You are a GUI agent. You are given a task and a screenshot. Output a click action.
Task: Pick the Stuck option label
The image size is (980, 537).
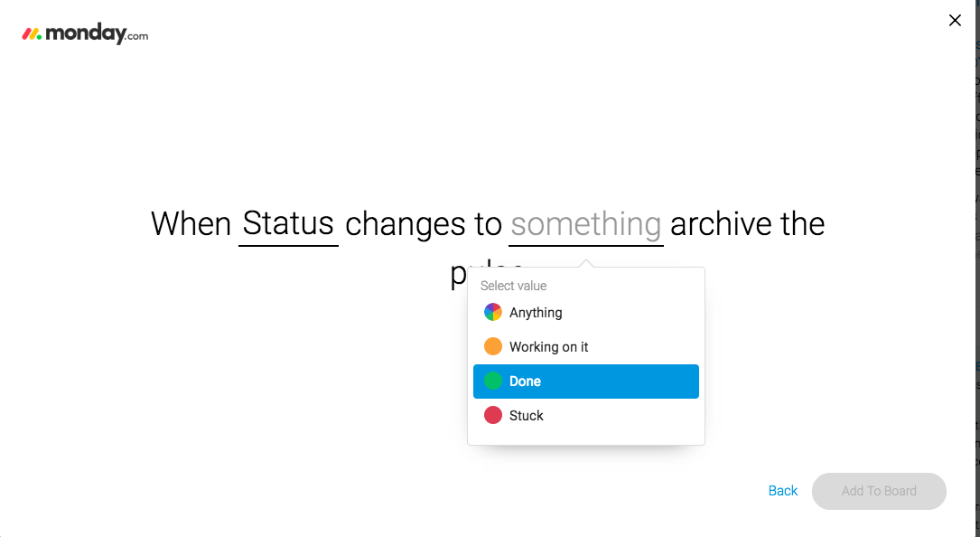pos(527,416)
